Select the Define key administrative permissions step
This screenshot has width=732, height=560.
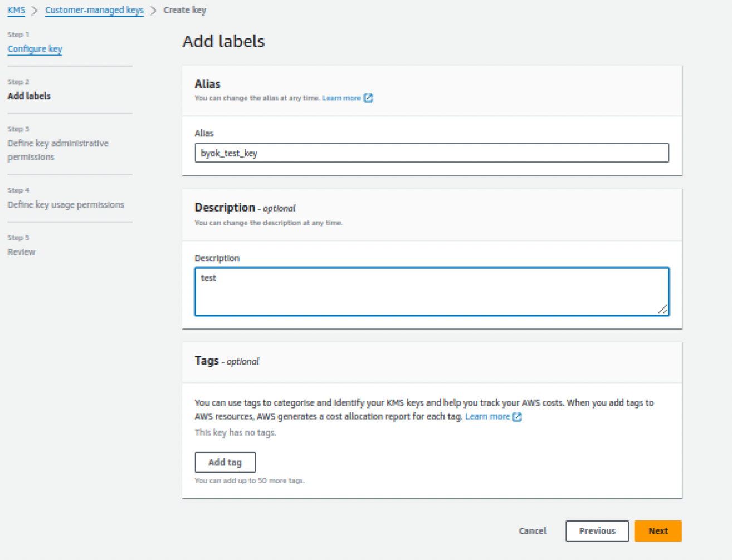click(x=58, y=150)
